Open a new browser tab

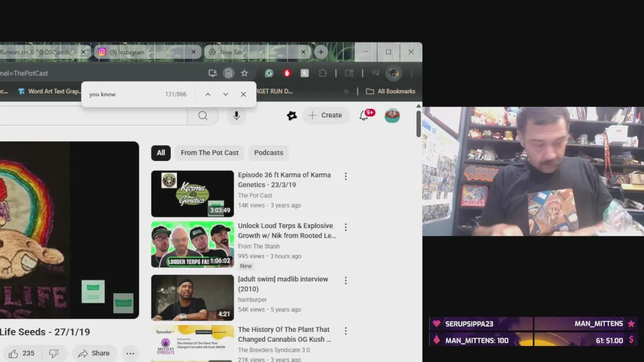321,52
